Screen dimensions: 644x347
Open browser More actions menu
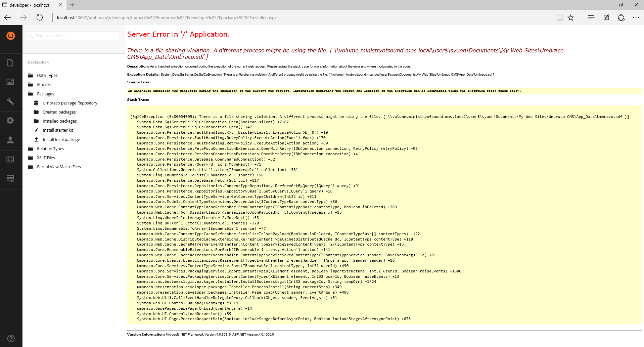coord(636,17)
